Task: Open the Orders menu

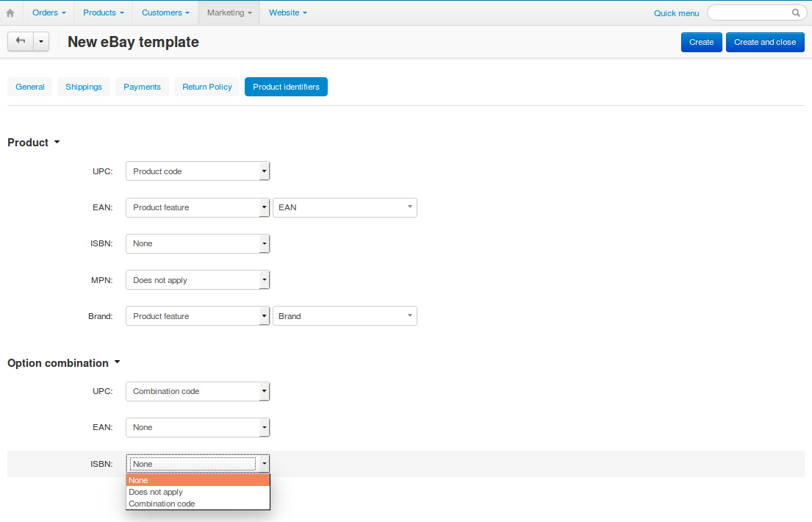Action: point(48,13)
